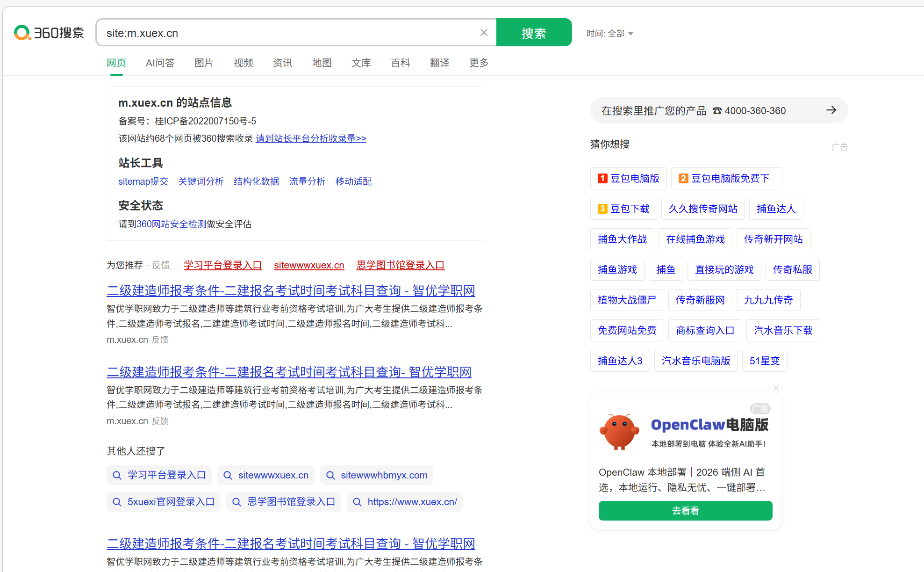
Task: Open the 传奇私服 suggestion
Action: pyautogui.click(x=793, y=270)
